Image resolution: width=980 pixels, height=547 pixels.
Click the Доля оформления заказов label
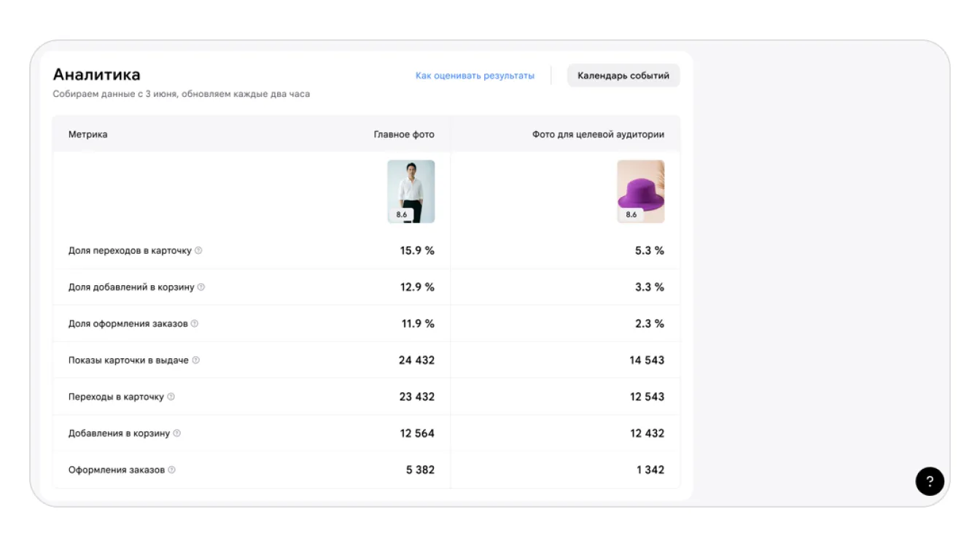pos(128,323)
